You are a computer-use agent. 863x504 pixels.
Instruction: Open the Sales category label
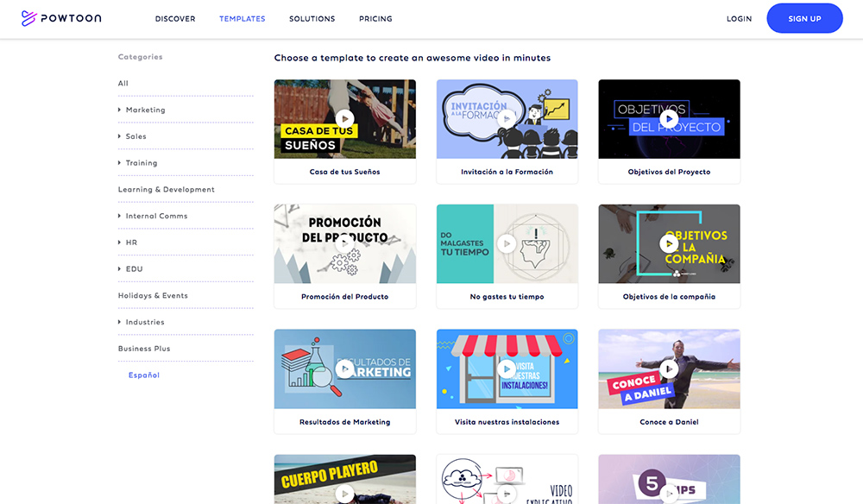[136, 136]
